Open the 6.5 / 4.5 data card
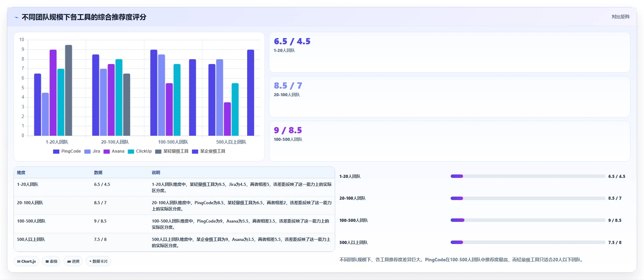644x280 pixels. coord(450,52)
